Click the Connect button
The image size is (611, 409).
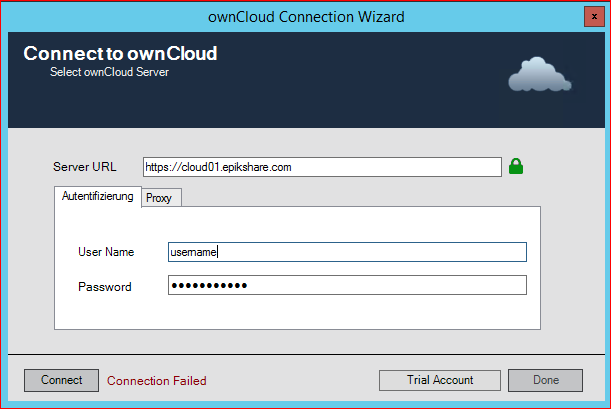pos(62,380)
